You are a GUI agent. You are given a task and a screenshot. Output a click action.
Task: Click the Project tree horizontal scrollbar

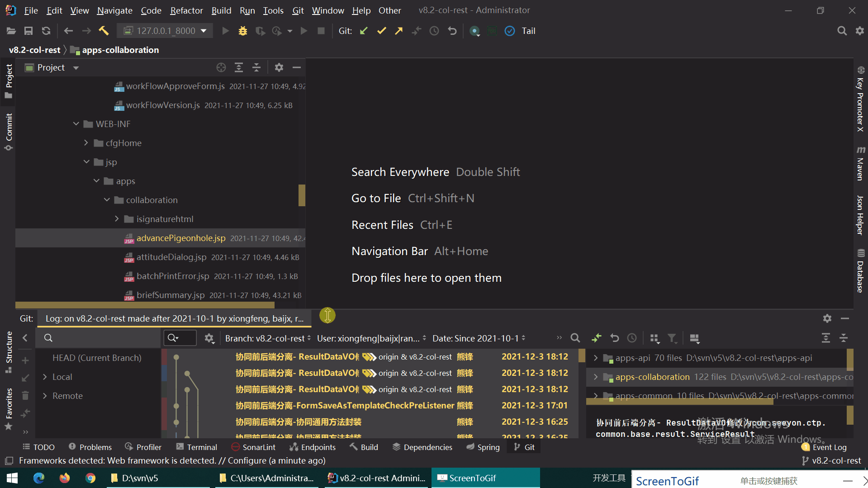tap(145, 305)
